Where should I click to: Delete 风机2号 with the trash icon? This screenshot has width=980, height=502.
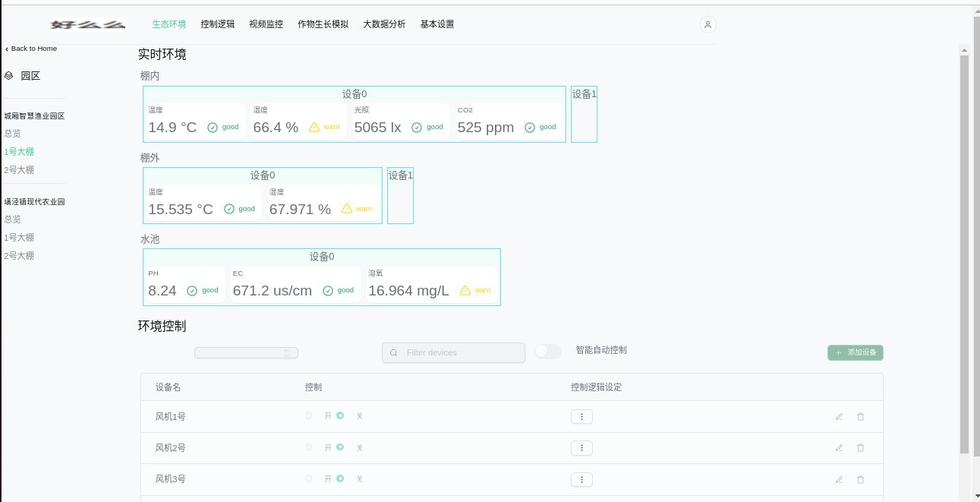[860, 447]
